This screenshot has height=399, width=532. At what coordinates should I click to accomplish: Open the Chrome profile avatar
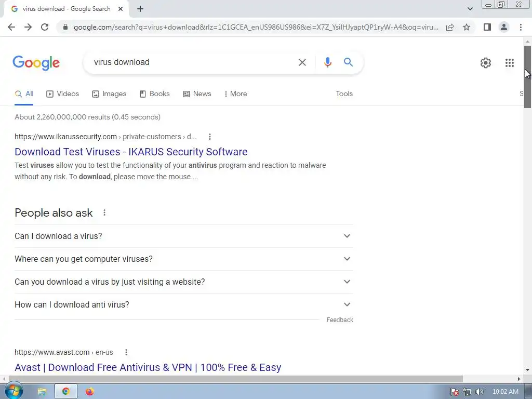pyautogui.click(x=504, y=27)
